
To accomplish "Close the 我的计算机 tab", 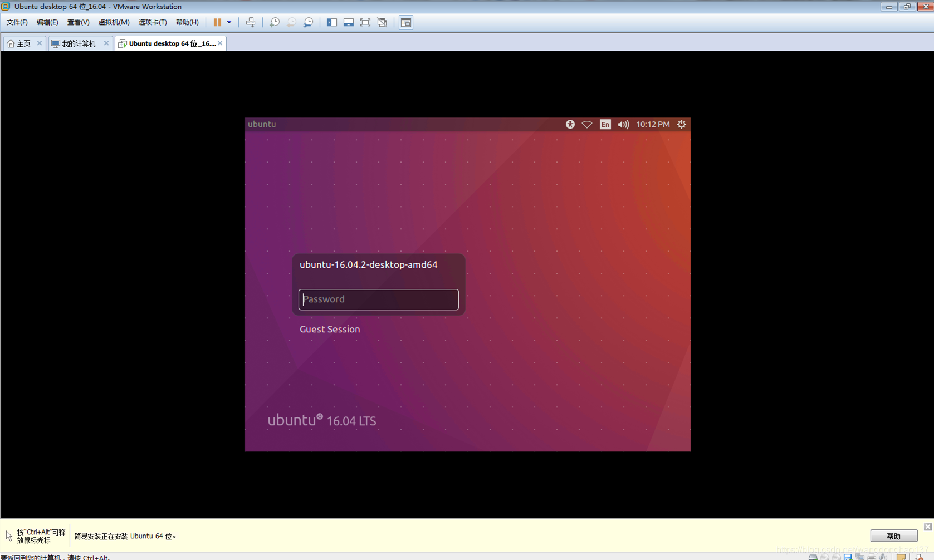I will (x=106, y=43).
